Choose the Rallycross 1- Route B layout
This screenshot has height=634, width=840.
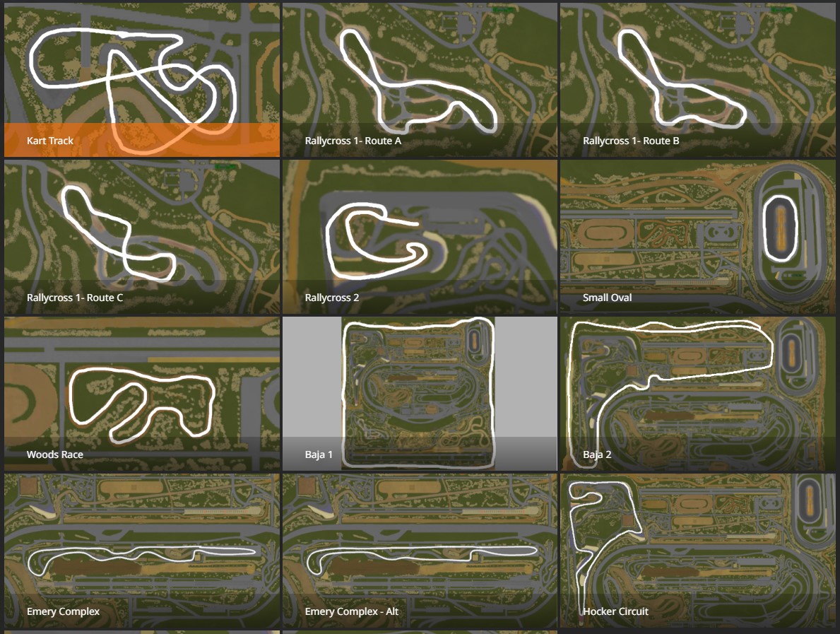pyautogui.click(x=697, y=80)
